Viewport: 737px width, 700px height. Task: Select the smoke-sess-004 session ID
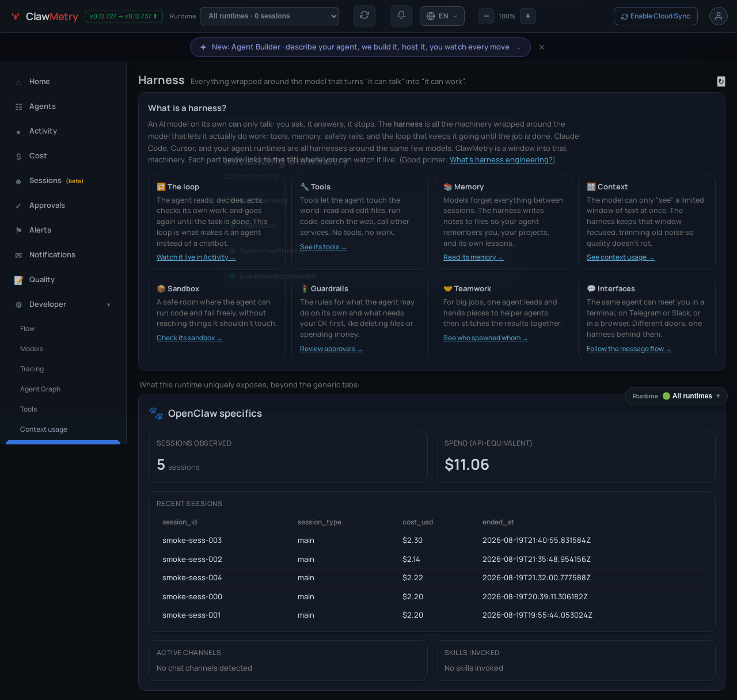192,578
